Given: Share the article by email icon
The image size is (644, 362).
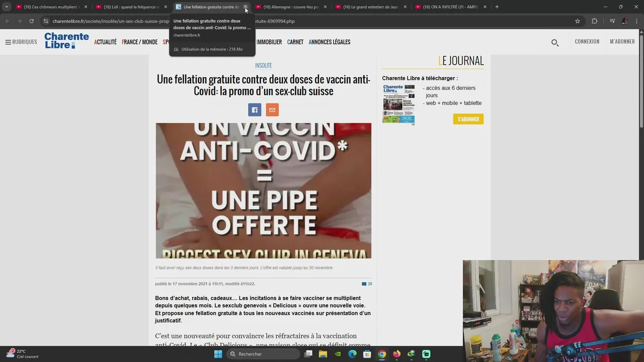Looking at the screenshot, I should coord(272,110).
